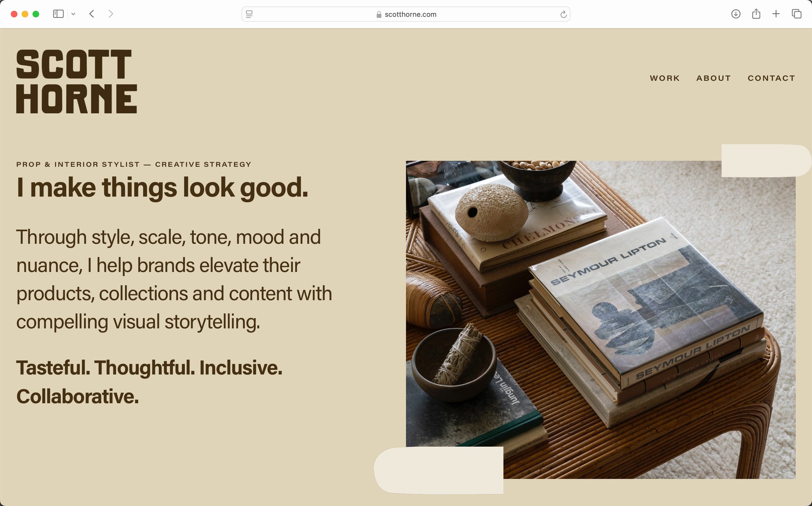Go forward with the forward arrow
The width and height of the screenshot is (812, 506).
click(x=111, y=14)
